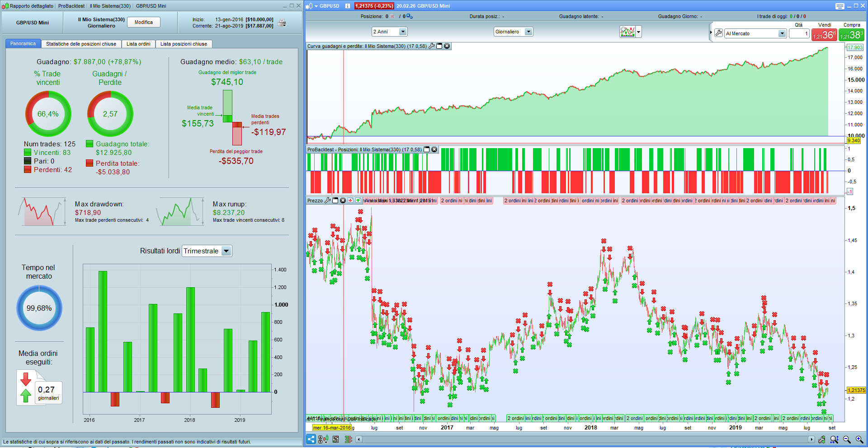Image resolution: width=868 pixels, height=448 pixels.
Task: Click the 99,68% time in market gauge
Action: (x=39, y=308)
